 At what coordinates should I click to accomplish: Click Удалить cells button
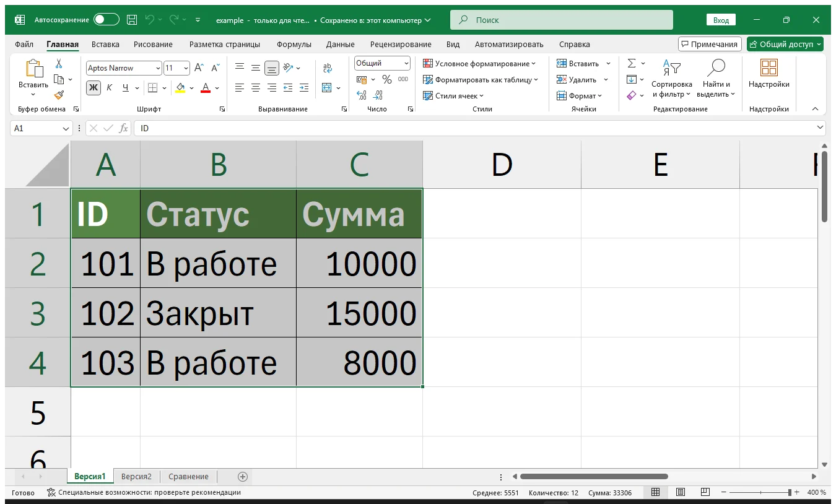(577, 79)
